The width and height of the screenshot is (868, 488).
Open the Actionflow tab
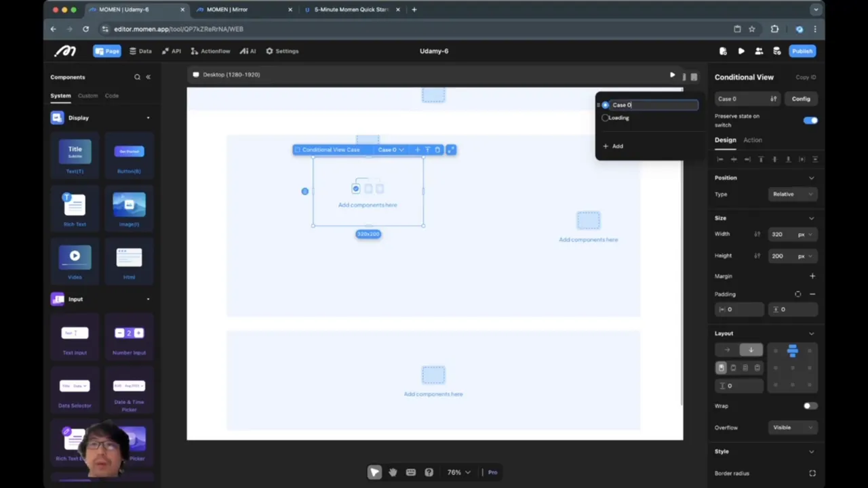[x=210, y=51]
